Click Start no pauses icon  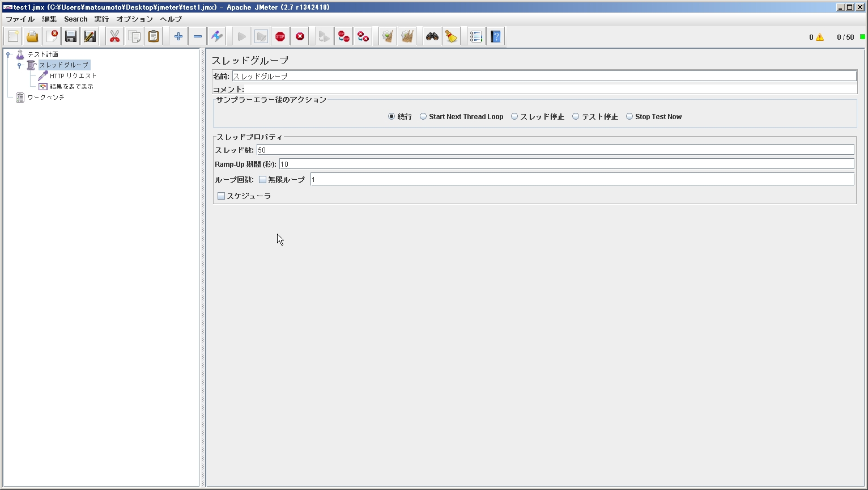(261, 36)
